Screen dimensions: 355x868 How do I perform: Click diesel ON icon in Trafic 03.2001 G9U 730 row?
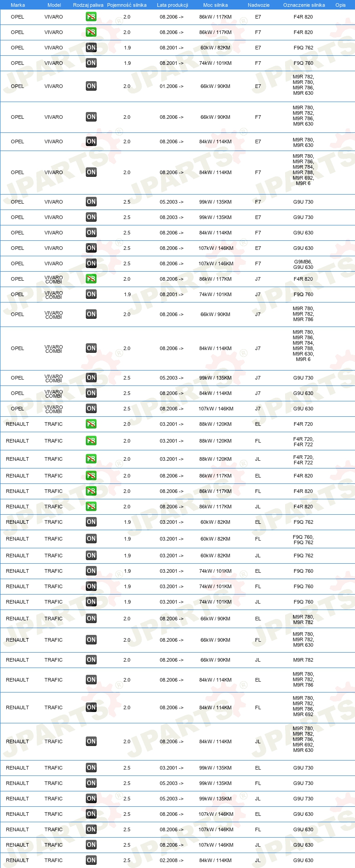tap(91, 768)
